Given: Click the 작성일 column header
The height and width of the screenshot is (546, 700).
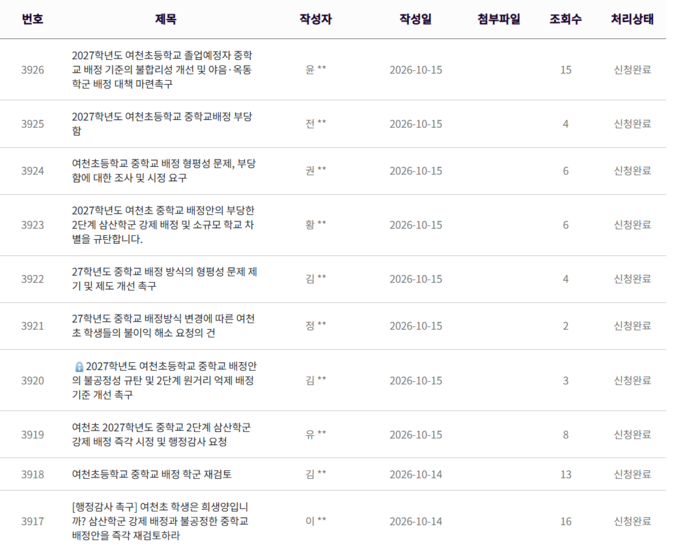Looking at the screenshot, I should pyautogui.click(x=416, y=19).
